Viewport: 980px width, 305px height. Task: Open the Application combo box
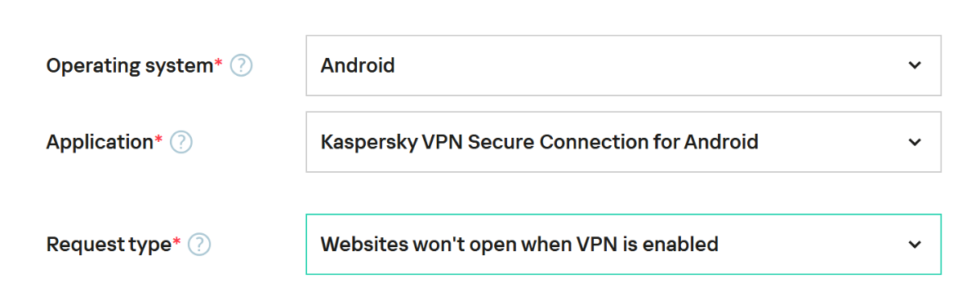624,142
